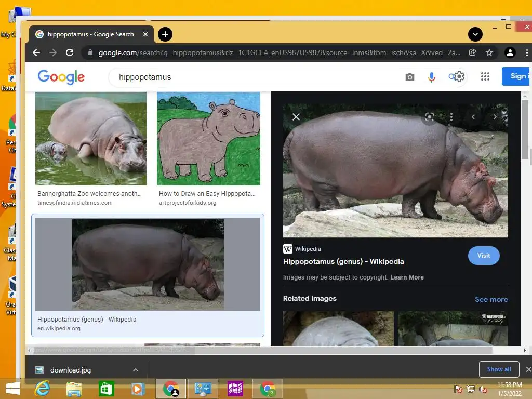Bookmark this page with the star icon
Viewport: 532px width, 399px height.
click(489, 52)
